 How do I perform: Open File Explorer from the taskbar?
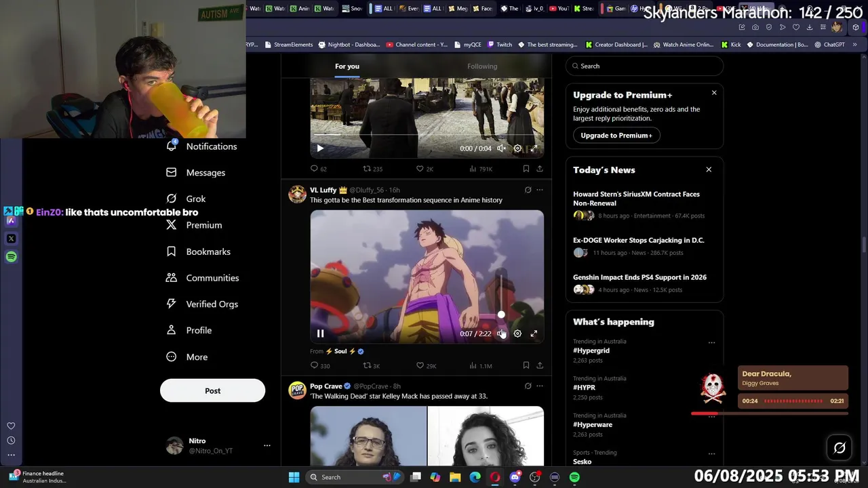coord(455,477)
